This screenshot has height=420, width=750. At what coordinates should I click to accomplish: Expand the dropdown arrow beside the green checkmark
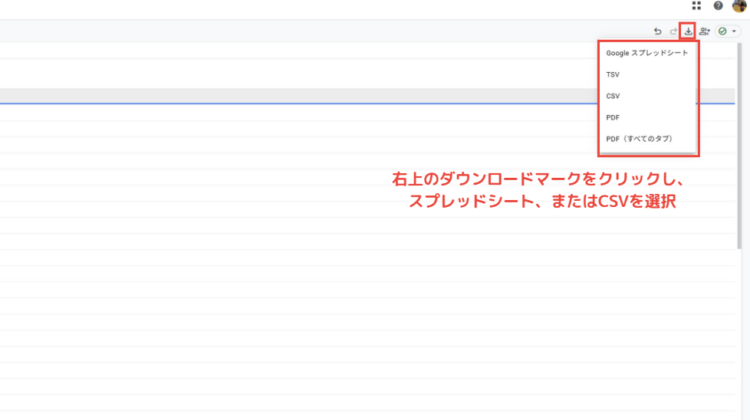(734, 32)
